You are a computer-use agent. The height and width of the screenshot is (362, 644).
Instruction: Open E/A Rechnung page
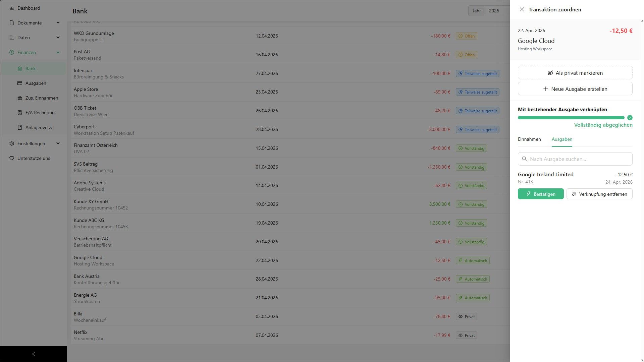pyautogui.click(x=34, y=113)
